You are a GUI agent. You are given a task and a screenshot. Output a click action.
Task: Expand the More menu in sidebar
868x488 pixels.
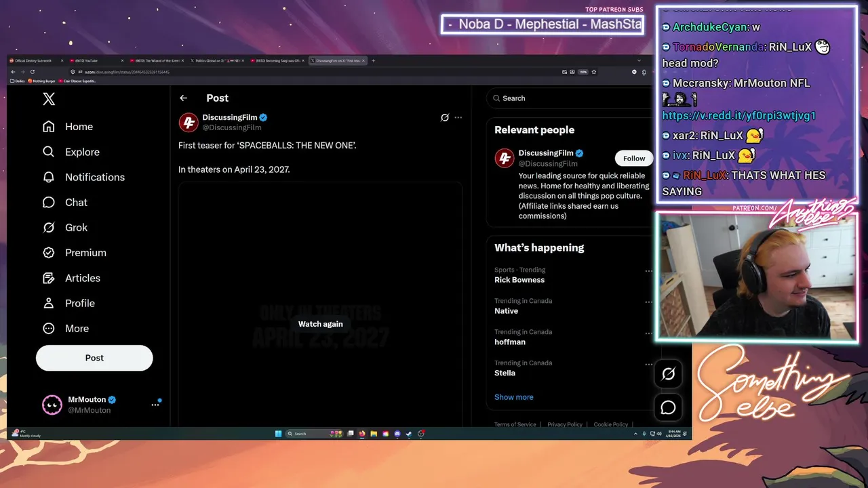point(66,328)
